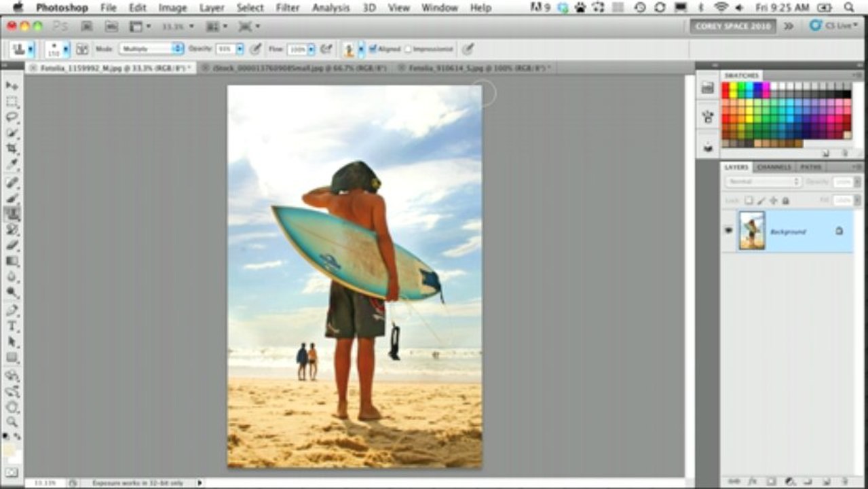Select the Blur tool
This screenshot has width=868, height=489.
(12, 276)
